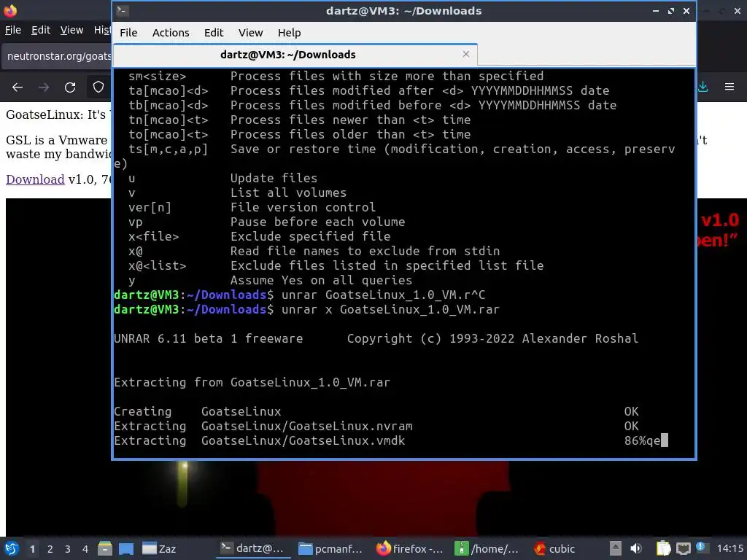The image size is (747, 560).
Task: Select the dartz@ terminal taskbar button
Action: 252,548
